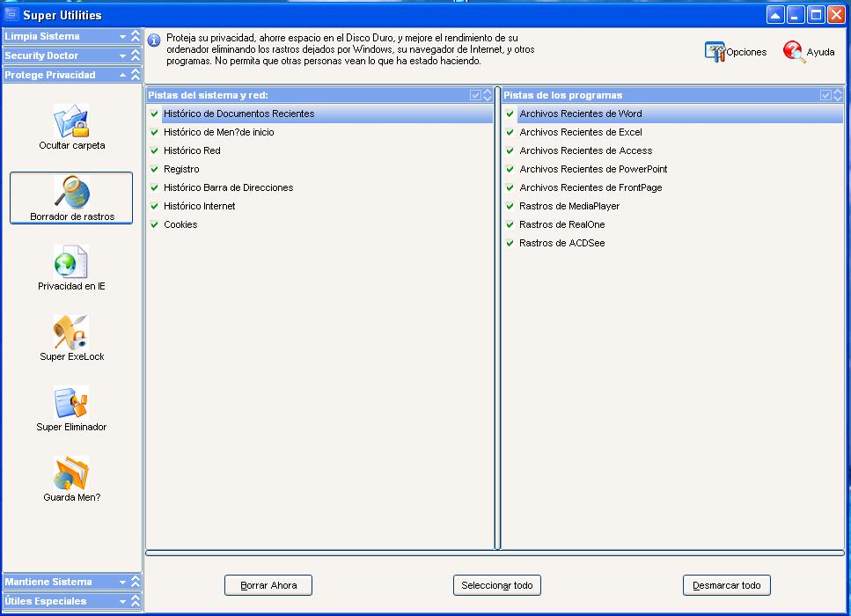Toggle the Histórico Internet checkbox
Screen dimensions: 851x616
(x=154, y=206)
